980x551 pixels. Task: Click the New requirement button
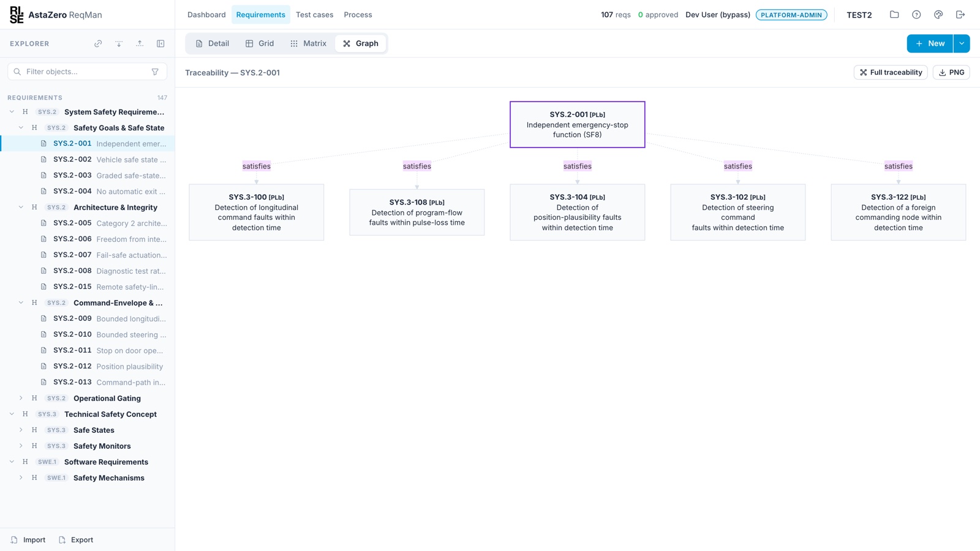930,43
